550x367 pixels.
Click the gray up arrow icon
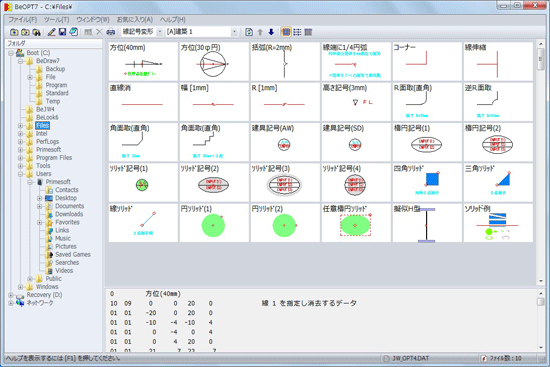pyautogui.click(x=260, y=32)
